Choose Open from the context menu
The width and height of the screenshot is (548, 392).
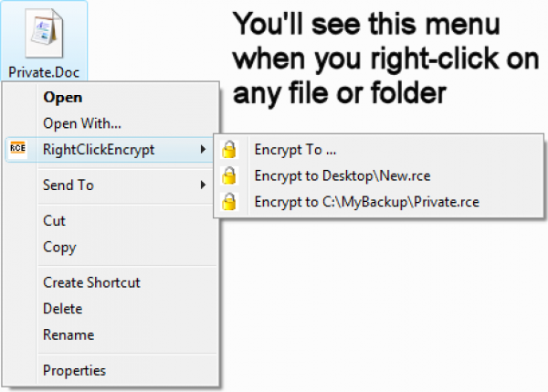click(62, 98)
